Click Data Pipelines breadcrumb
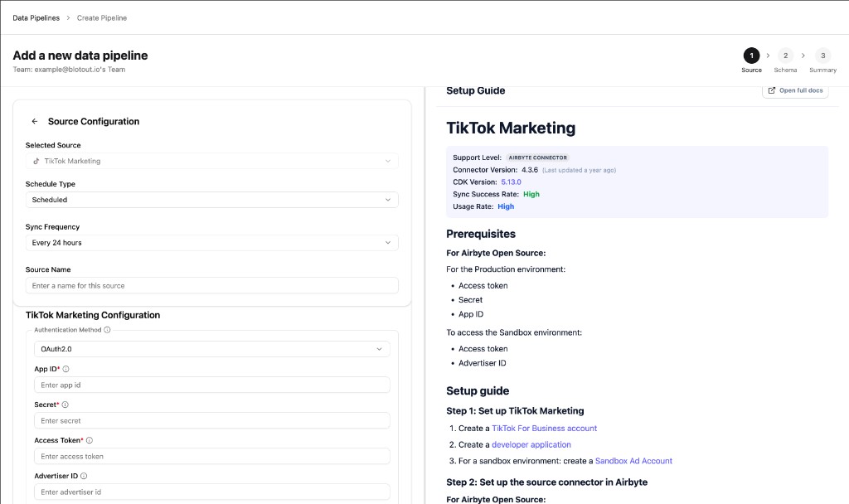Screen dimensions: 849x504 point(36,18)
